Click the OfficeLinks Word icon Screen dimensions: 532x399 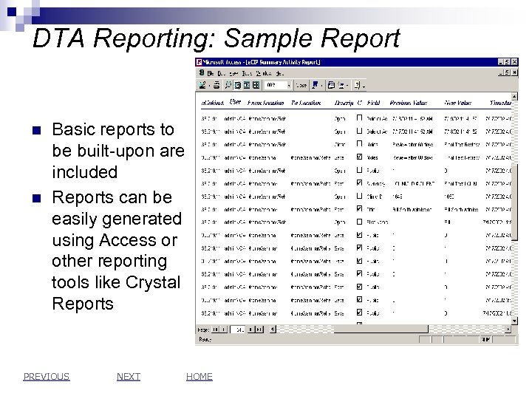[x=316, y=85]
